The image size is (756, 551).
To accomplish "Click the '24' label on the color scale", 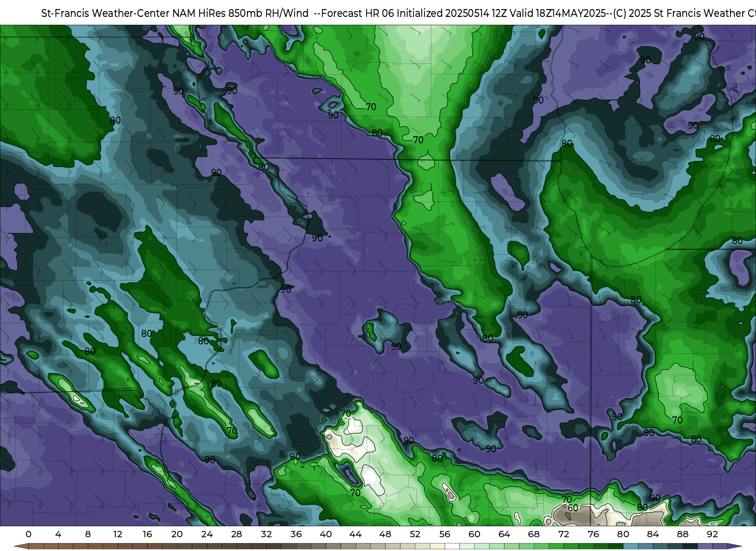I will tap(207, 534).
